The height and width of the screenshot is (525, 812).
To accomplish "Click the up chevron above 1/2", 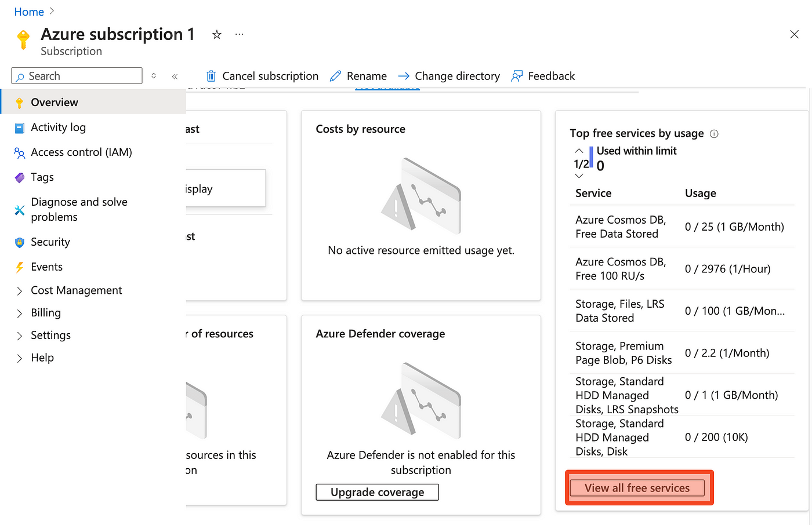I will click(x=579, y=151).
